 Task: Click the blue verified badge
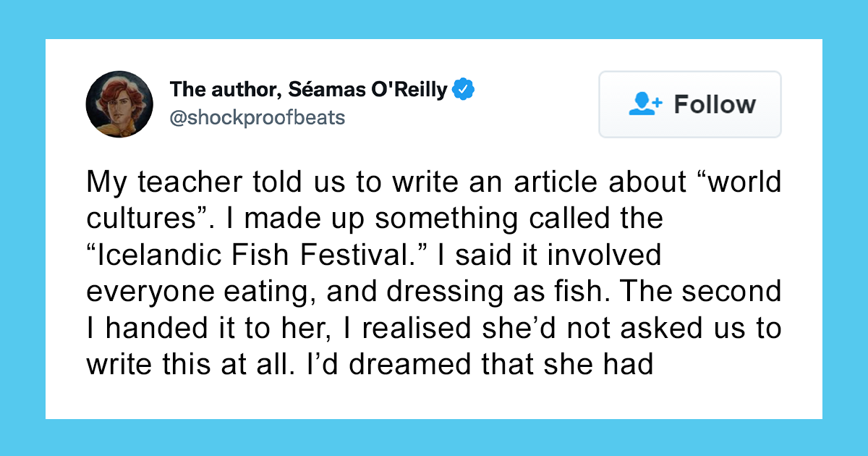point(463,90)
